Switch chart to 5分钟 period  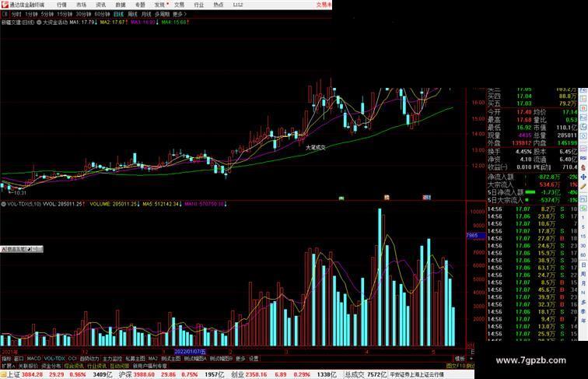pos(47,14)
